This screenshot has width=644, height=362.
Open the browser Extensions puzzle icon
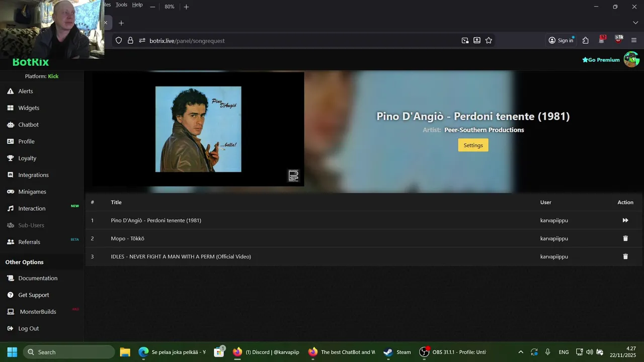click(586, 40)
